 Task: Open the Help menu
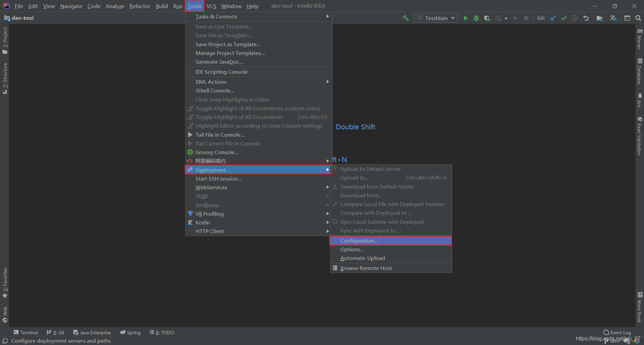[253, 6]
